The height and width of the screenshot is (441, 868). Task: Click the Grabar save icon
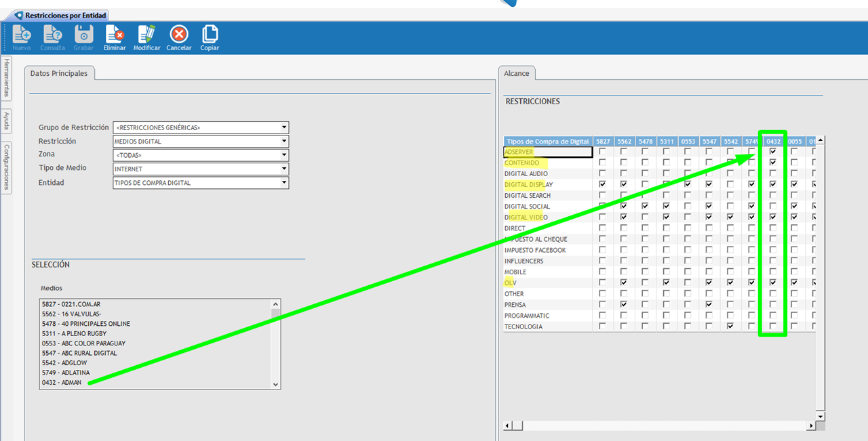[83, 34]
